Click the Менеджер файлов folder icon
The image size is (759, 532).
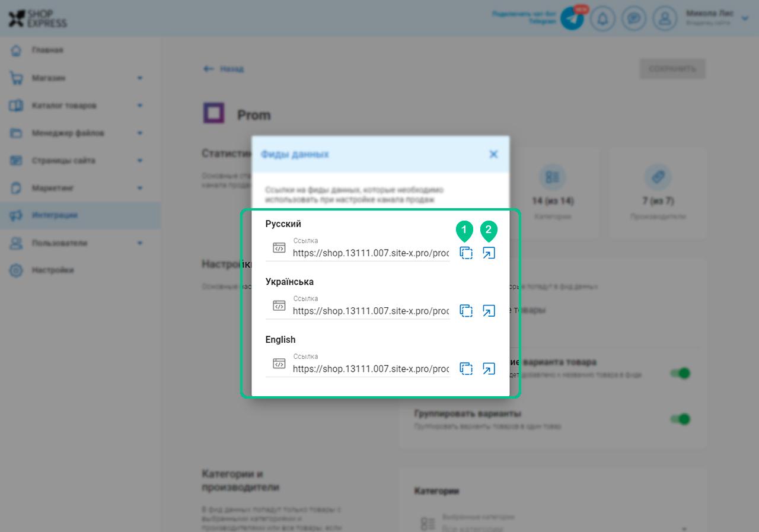point(16,133)
